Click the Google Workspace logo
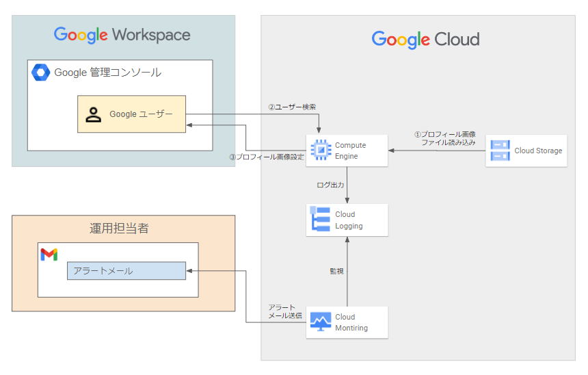Image resolution: width=588 pixels, height=375 pixels. tap(122, 35)
